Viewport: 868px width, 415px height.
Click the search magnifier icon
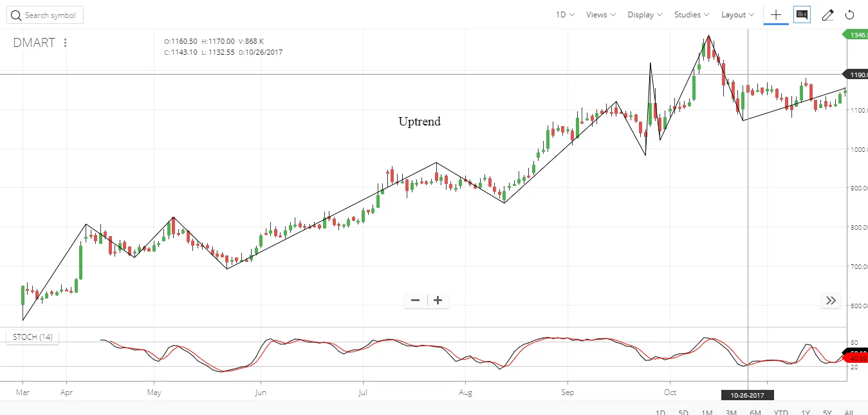pyautogui.click(x=15, y=15)
